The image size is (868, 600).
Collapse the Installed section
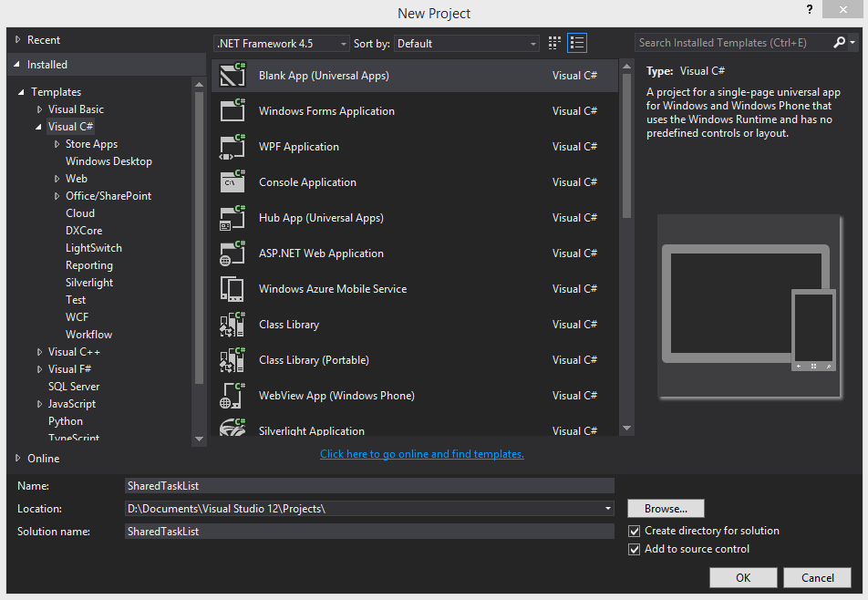[17, 64]
